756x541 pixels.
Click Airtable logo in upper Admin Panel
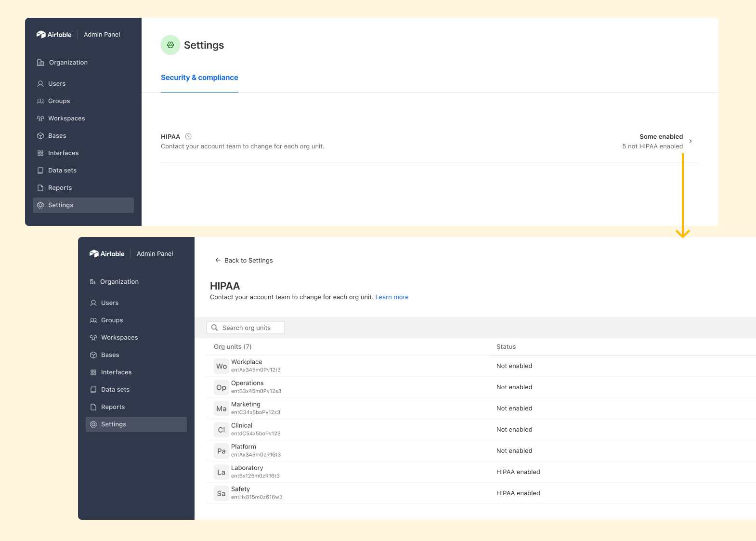[x=54, y=34]
